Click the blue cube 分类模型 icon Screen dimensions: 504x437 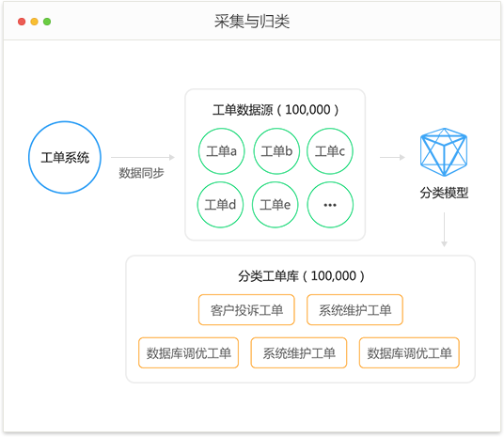444,152
